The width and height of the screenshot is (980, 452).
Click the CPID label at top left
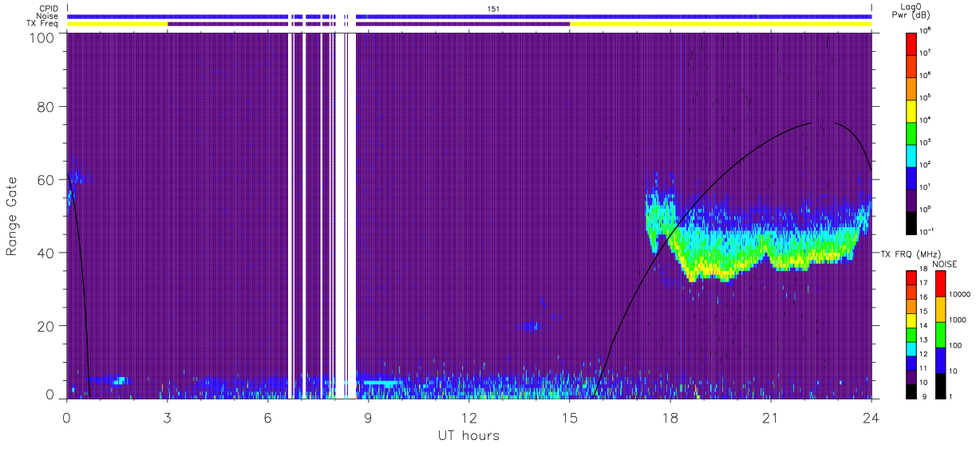tap(49, 8)
